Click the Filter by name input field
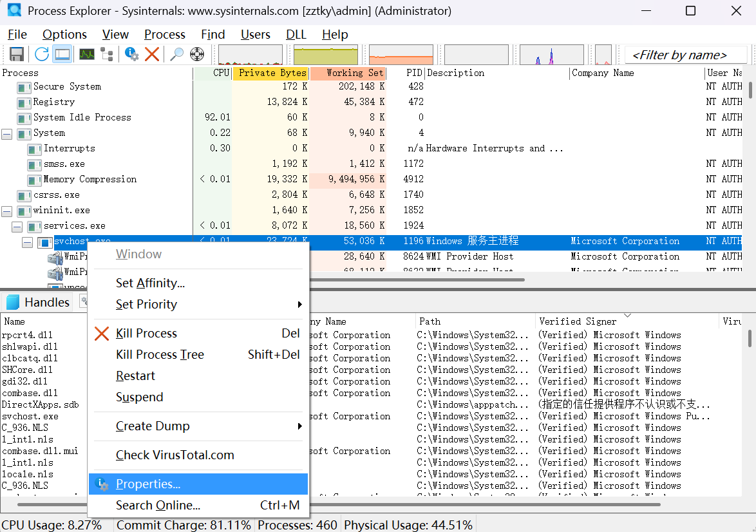Image resolution: width=756 pixels, height=532 pixels. pyautogui.click(x=685, y=55)
